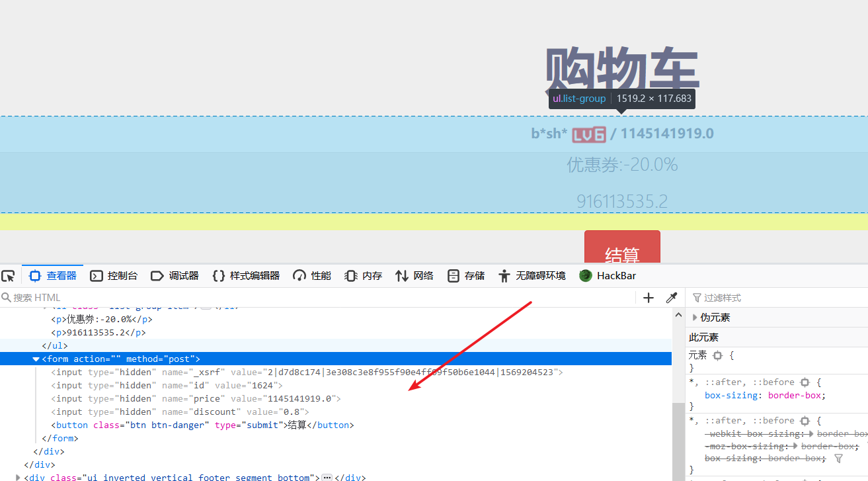
Task: Open the 无障碍环境 accessibility panel
Action: coord(532,276)
